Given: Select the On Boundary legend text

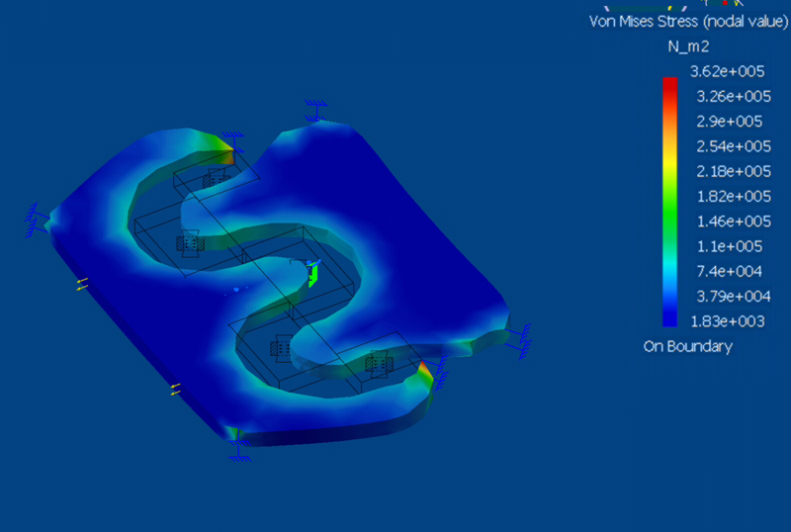Looking at the screenshot, I should [688, 346].
